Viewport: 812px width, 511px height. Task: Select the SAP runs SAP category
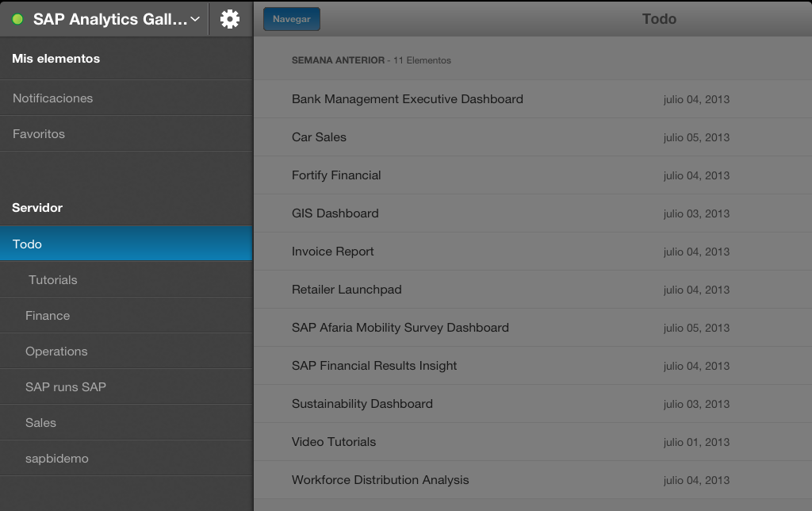66,387
